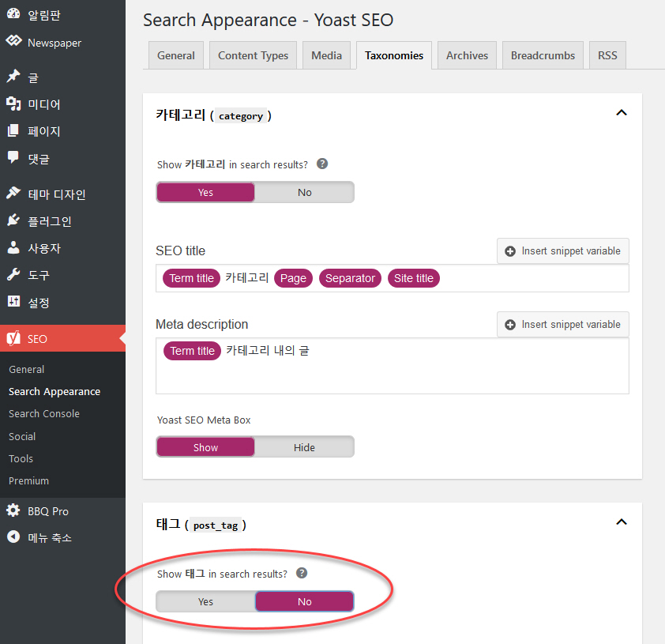
Task: Select Hide for Yoast SEO Meta Box
Action: 305,447
